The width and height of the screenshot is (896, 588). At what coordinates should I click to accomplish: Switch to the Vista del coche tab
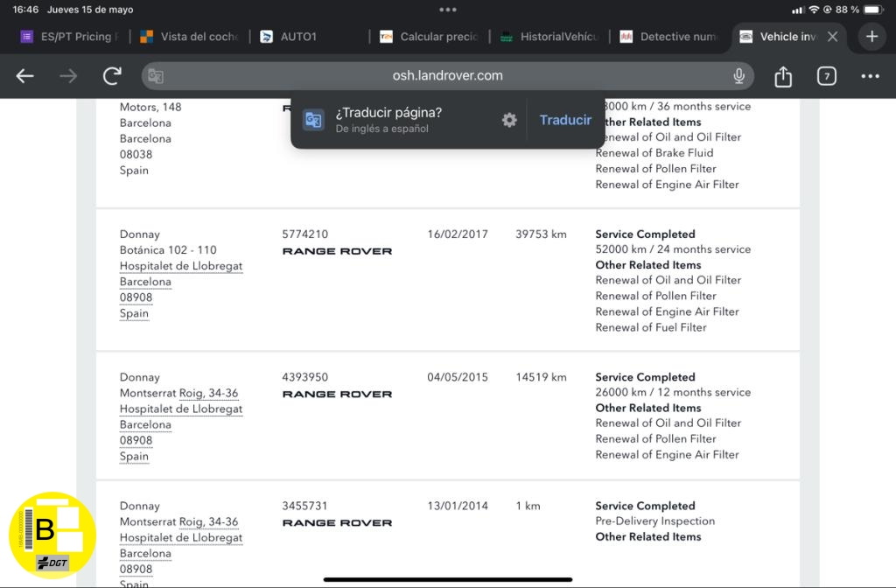[189, 37]
